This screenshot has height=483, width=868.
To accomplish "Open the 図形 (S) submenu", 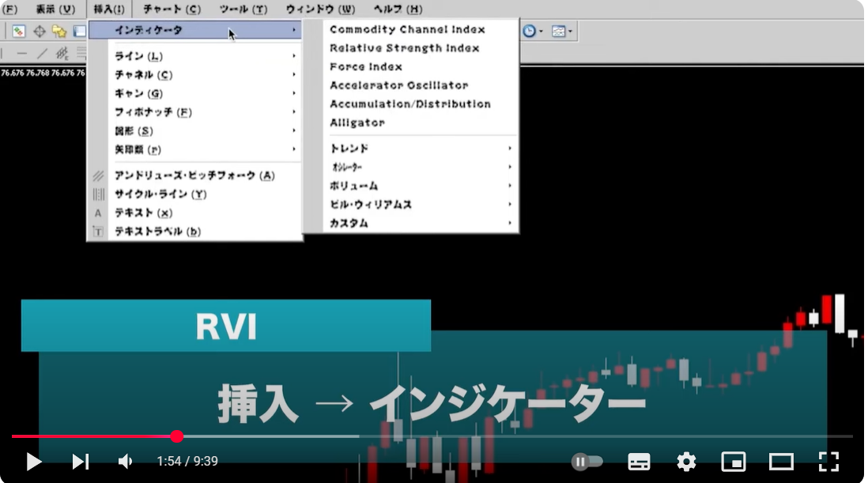I will [x=195, y=131].
